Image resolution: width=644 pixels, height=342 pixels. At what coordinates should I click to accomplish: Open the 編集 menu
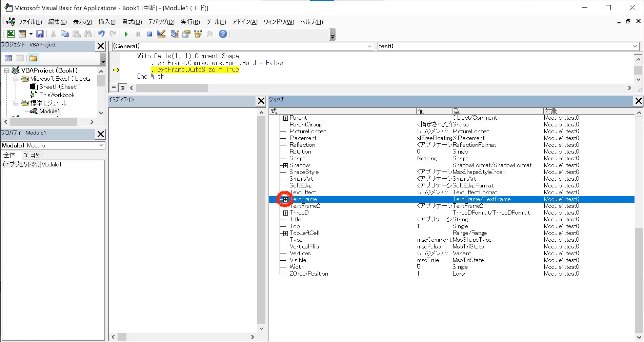coord(57,22)
